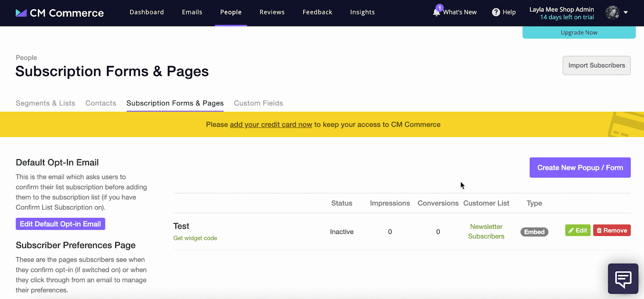Select Subscription Forms & Pages tab
Viewport: 644px width, 299px height.
click(x=175, y=103)
